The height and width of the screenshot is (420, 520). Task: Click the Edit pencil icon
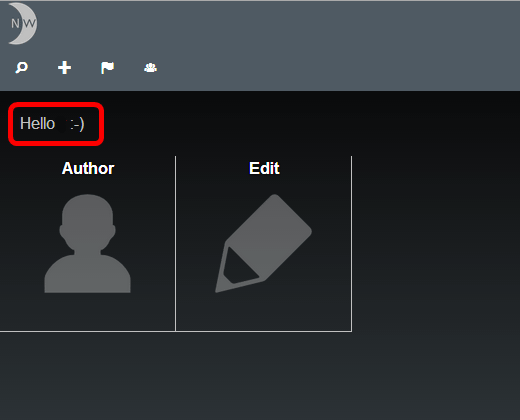[263, 243]
